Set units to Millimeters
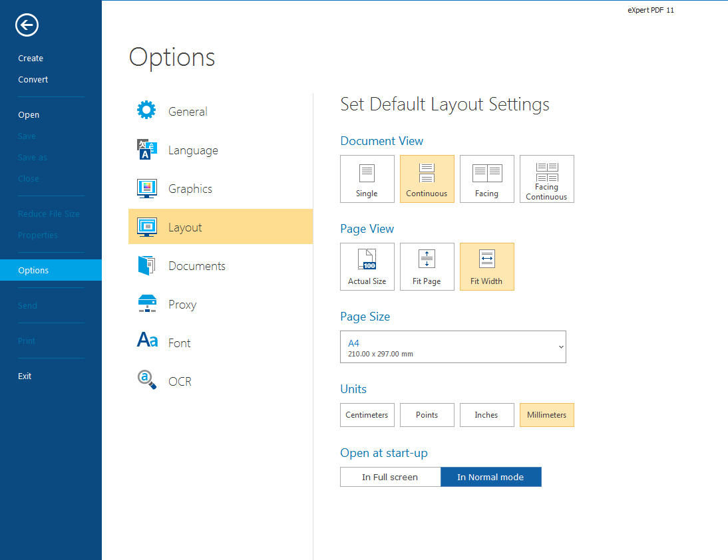 547,415
